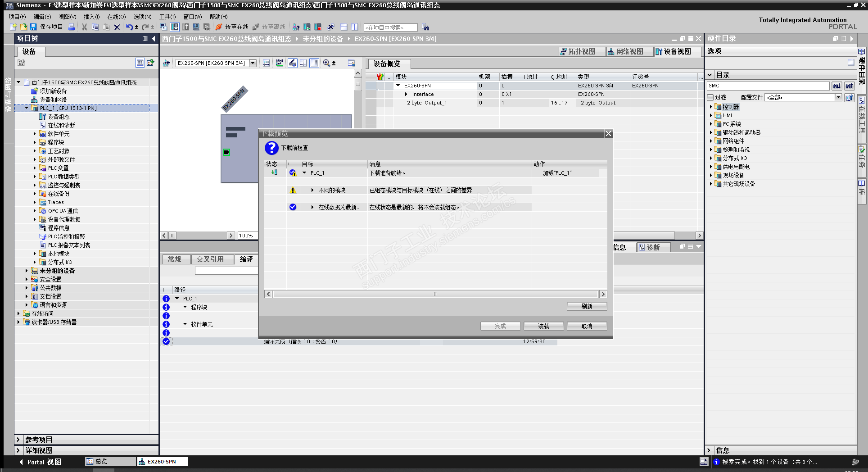The image size is (868, 472).
Task: Cut selection with the scissors icon
Action: [x=84, y=27]
